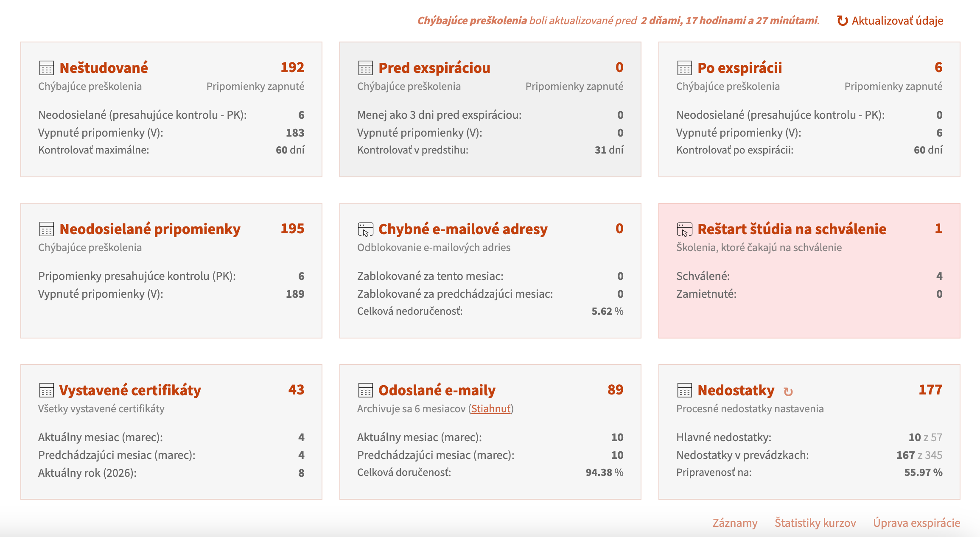The width and height of the screenshot is (980, 537).
Task: Click the table icon beside Odoslané e-maily
Action: 365,390
